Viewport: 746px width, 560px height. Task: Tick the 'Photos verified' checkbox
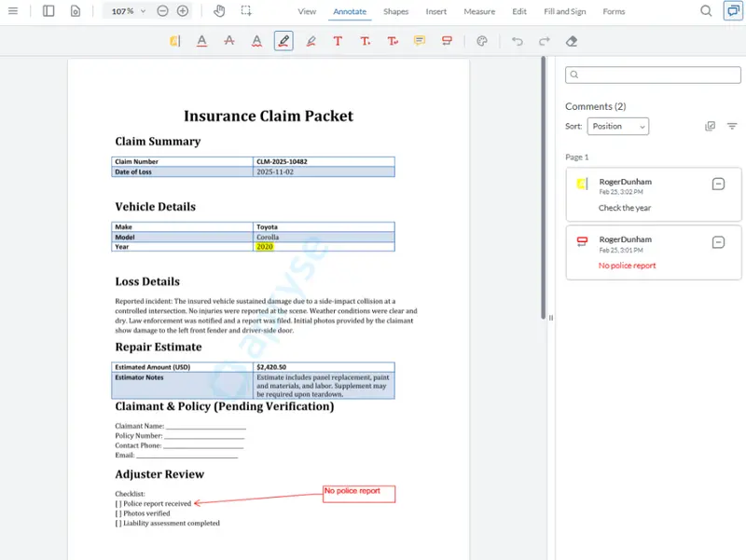coord(118,513)
